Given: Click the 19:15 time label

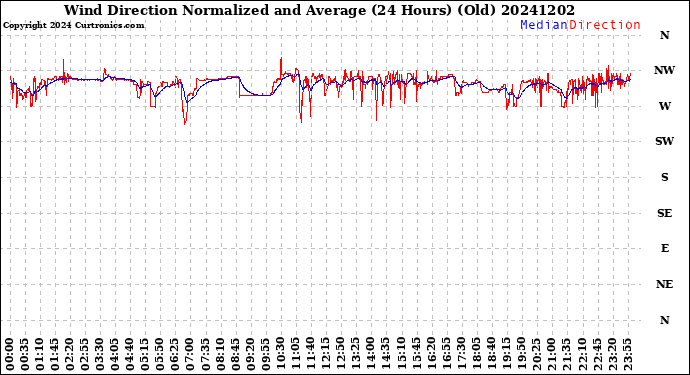Looking at the screenshot, I should [x=506, y=355].
